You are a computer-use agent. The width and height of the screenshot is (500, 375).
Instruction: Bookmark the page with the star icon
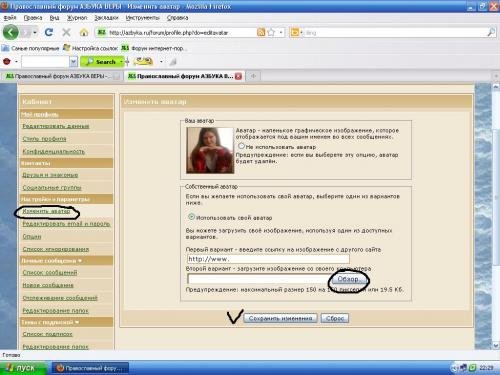(271, 32)
